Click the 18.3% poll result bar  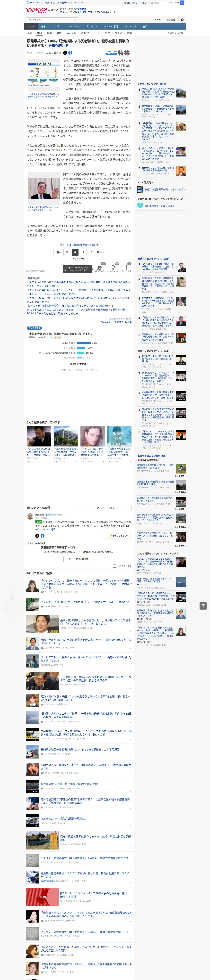pyautogui.click(x=80, y=353)
